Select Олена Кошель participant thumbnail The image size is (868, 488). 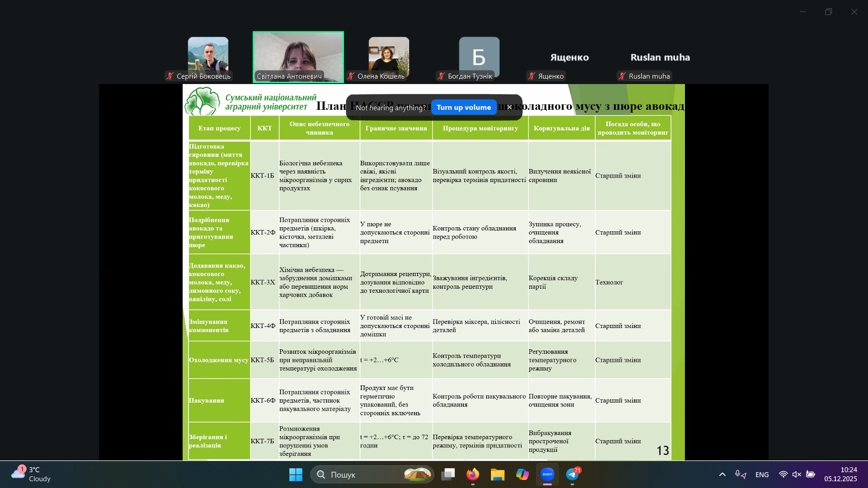pyautogui.click(x=388, y=56)
